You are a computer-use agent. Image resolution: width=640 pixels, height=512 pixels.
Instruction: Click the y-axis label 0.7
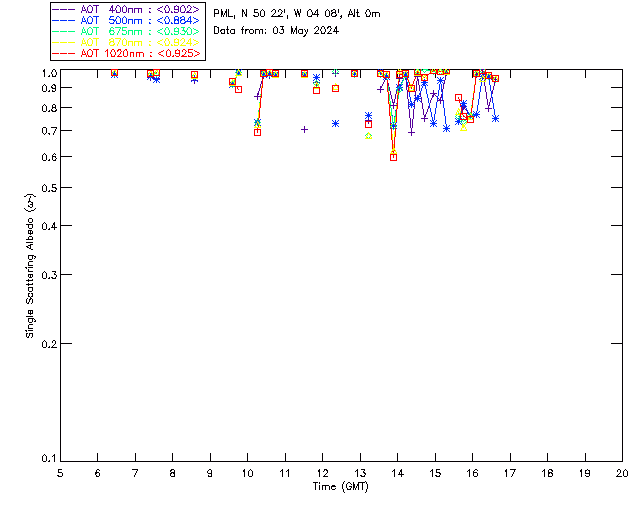(x=49, y=131)
